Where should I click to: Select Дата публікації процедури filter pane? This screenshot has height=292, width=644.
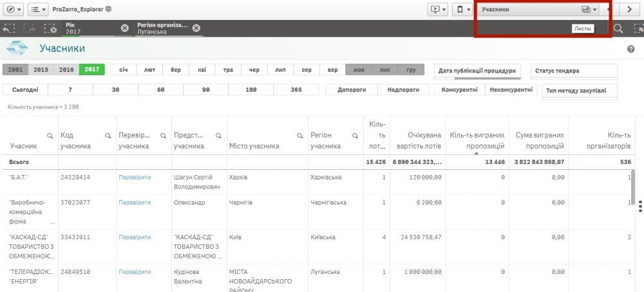pyautogui.click(x=477, y=71)
